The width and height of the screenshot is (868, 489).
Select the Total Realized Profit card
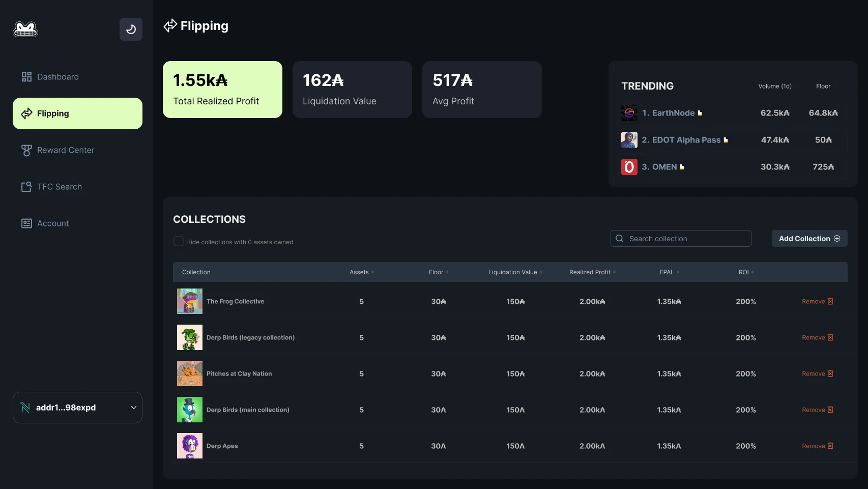[222, 90]
